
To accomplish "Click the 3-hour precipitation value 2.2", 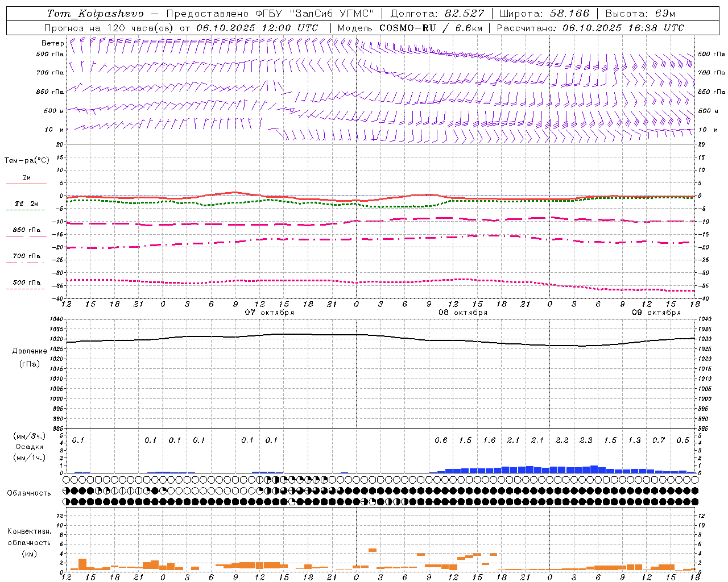I will click(x=562, y=440).
